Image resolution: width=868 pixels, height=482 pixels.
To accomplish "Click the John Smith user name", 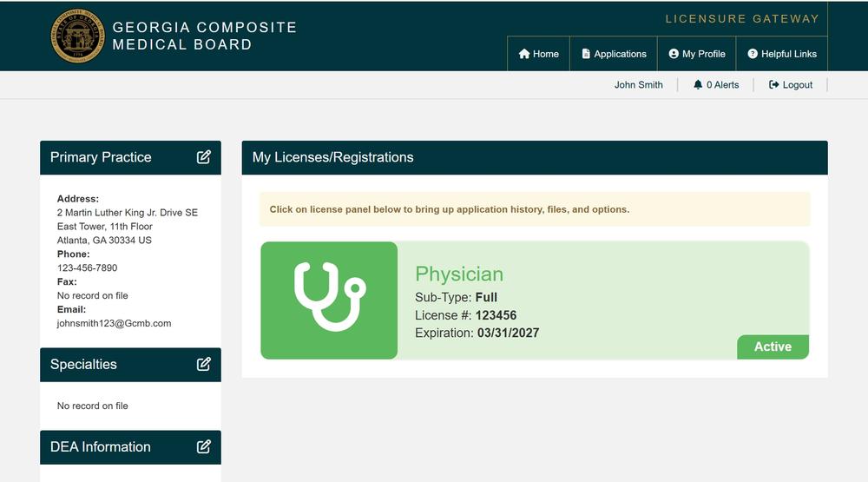I will pos(638,85).
